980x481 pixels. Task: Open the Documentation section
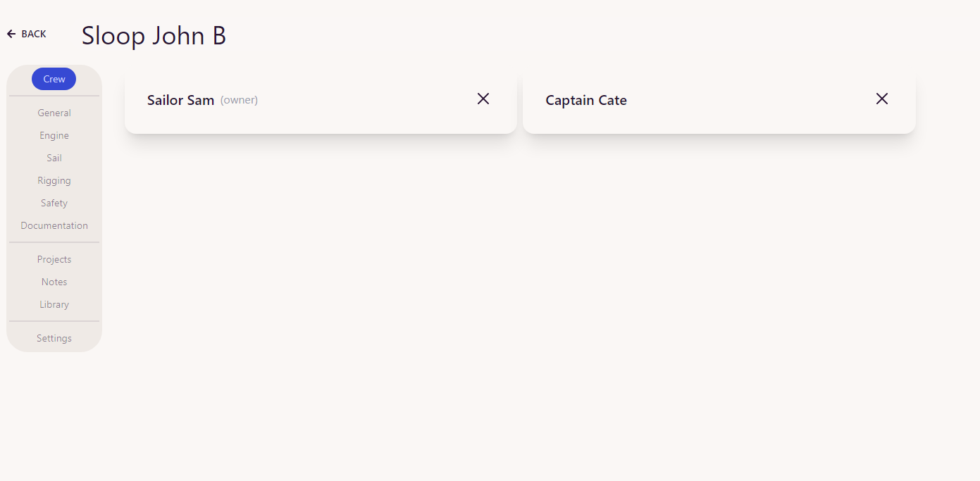click(x=54, y=225)
